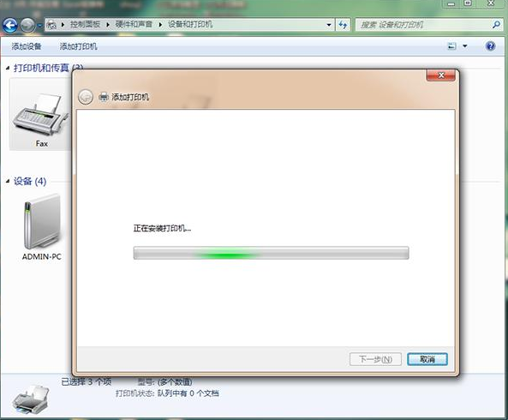Select 控制面板 in the breadcrumb

pyautogui.click(x=85, y=24)
